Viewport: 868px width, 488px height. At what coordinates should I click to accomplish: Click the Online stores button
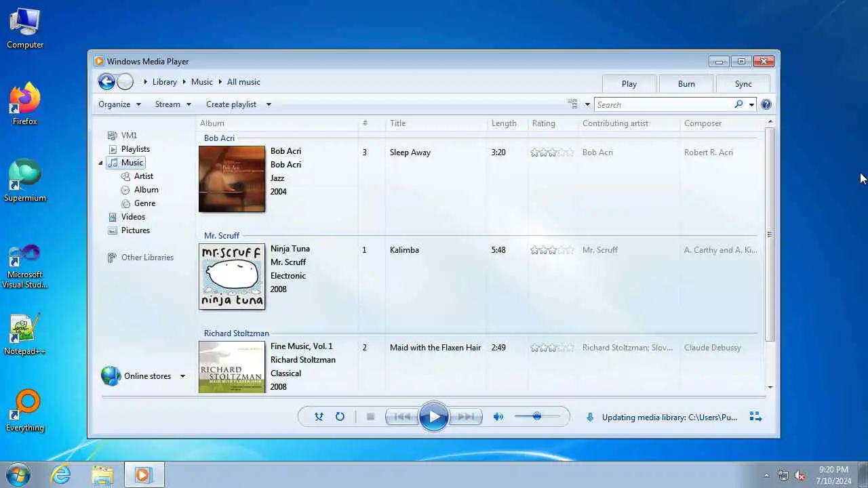136,376
